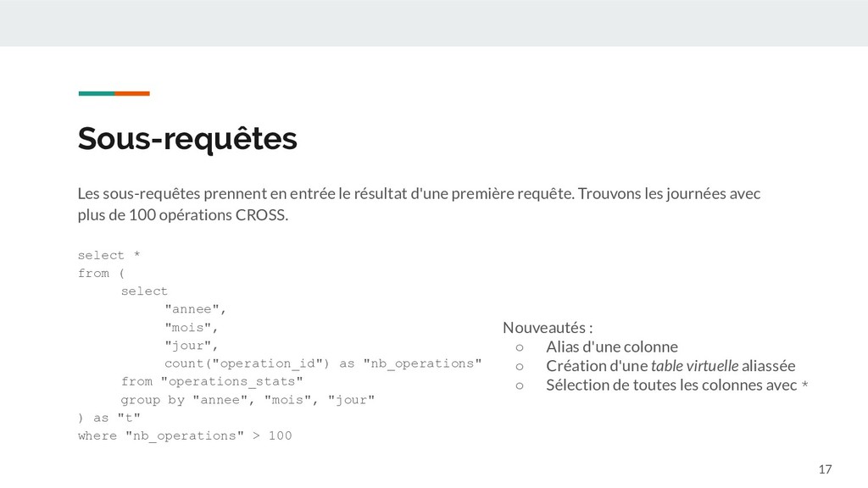Click the paragraph starting "Les sous-requêtes prennent"
This screenshot has height=488, width=868.
pyautogui.click(x=419, y=204)
